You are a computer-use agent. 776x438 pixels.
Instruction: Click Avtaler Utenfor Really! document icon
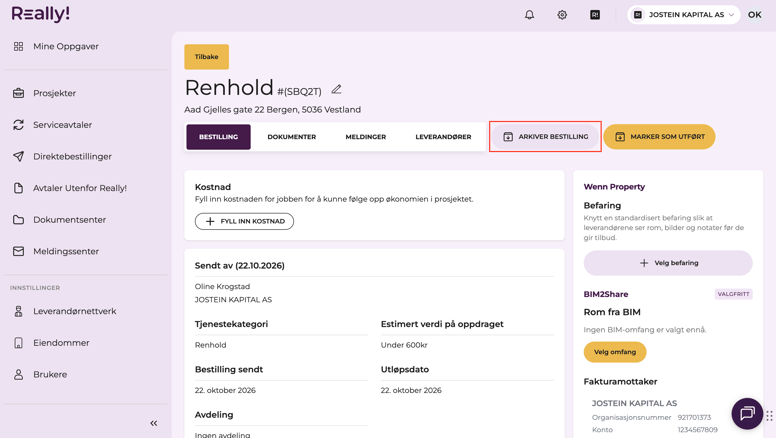click(x=18, y=188)
